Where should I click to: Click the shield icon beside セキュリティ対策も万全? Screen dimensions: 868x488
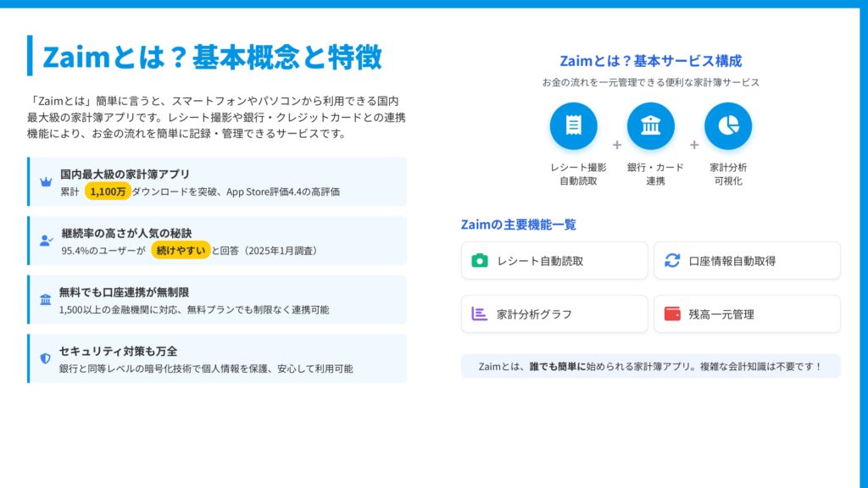[46, 358]
